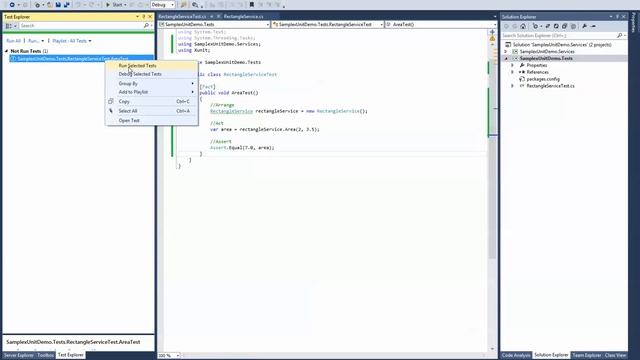Click the New Project icon in toolbar

pos(38,5)
